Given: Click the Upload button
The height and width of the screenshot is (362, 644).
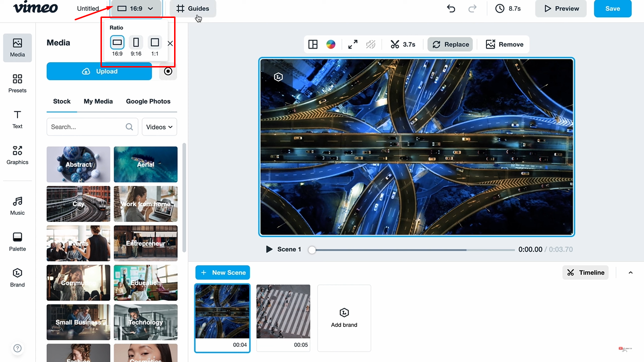Looking at the screenshot, I should (99, 71).
